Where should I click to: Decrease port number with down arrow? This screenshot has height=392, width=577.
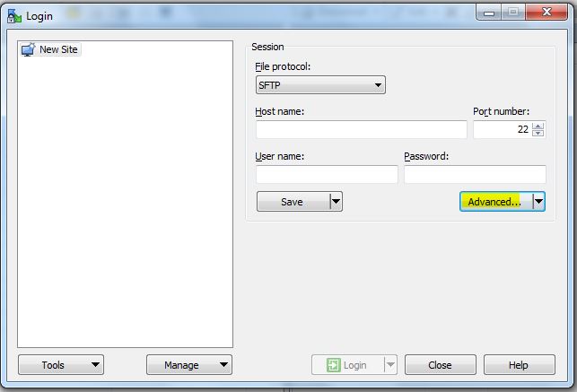click(x=538, y=133)
